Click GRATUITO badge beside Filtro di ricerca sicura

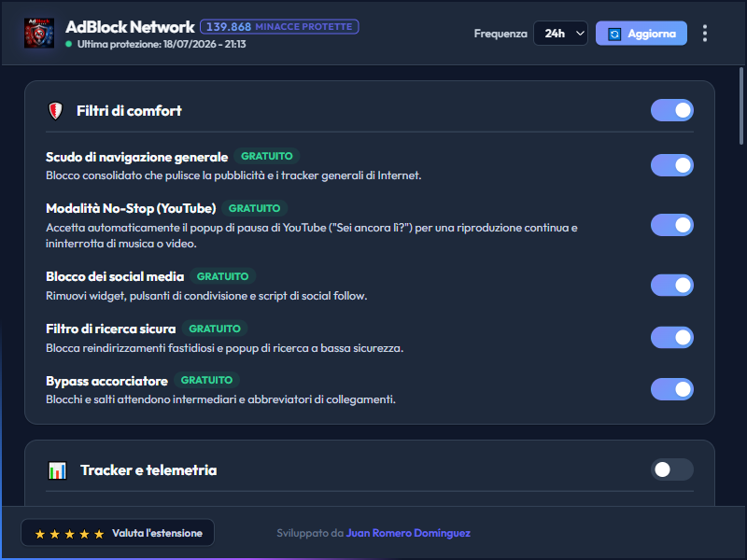coord(215,329)
